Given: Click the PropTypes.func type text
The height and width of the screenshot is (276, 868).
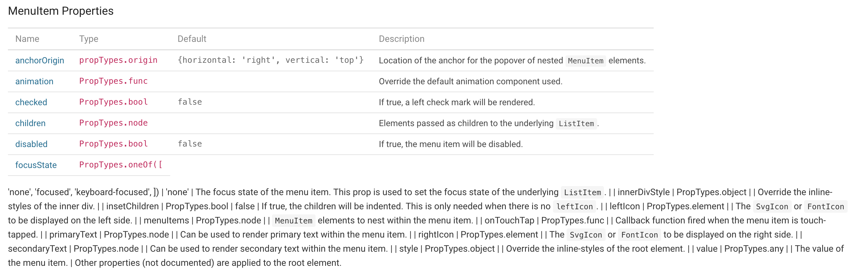Looking at the screenshot, I should pyautogui.click(x=113, y=81).
